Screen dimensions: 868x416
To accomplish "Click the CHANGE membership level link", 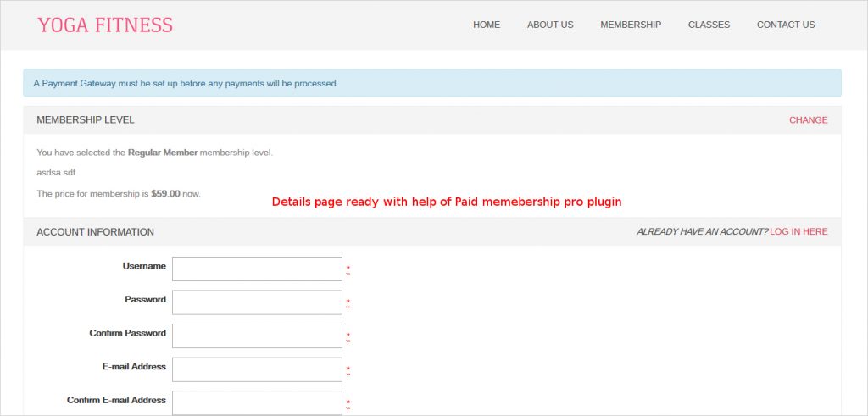I will tap(808, 120).
